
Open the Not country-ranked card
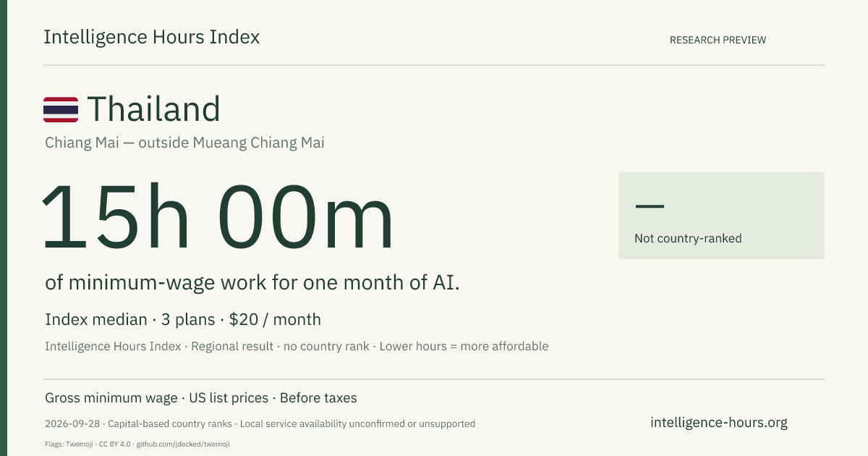(x=721, y=216)
